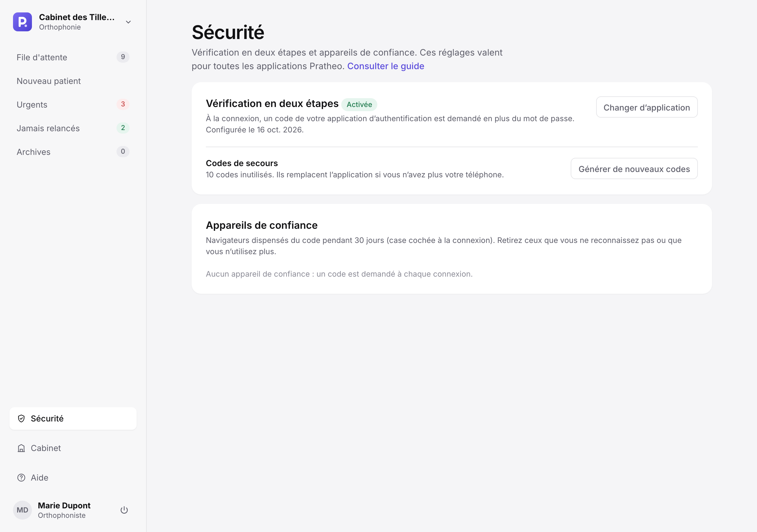757x532 pixels.
Task: Open the Aide help page
Action: 73,478
